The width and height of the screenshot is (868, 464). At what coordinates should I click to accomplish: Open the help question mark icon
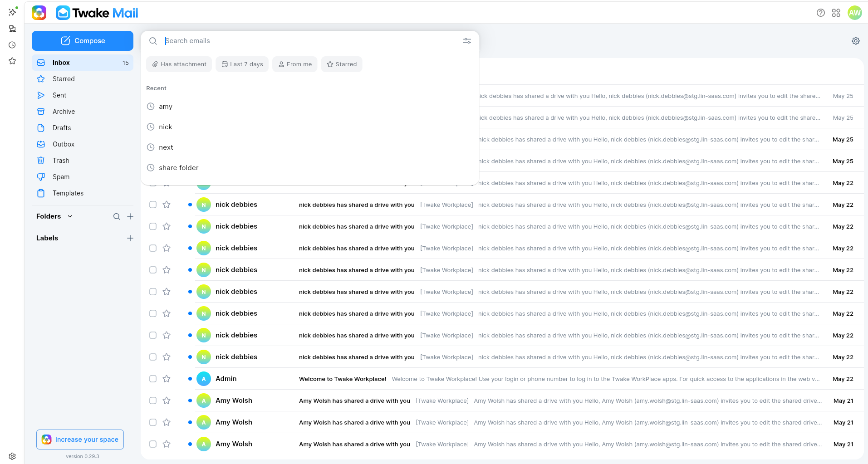(820, 13)
